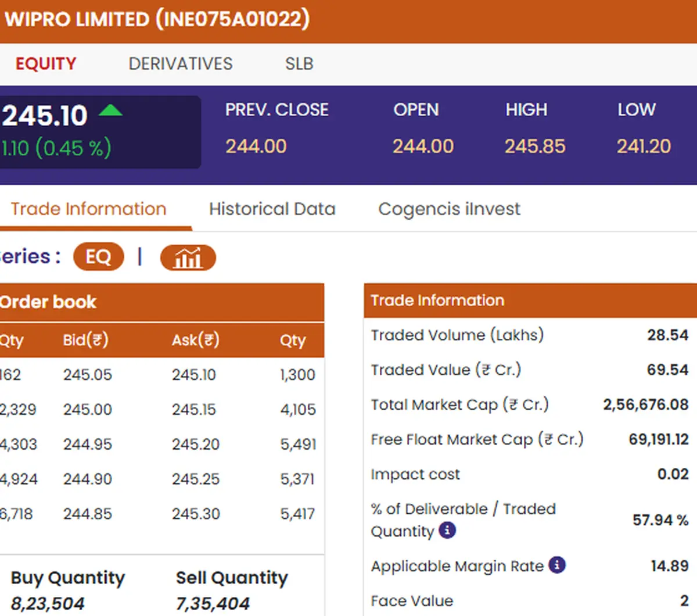Select ask price 245.30
This screenshot has width=697, height=616.
coord(196,514)
